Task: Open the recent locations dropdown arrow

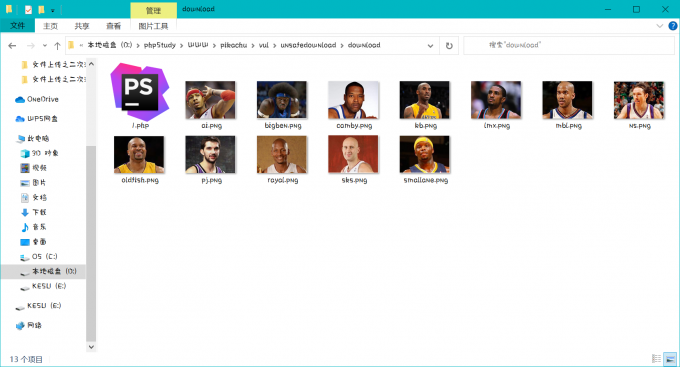Action: tap(45, 46)
